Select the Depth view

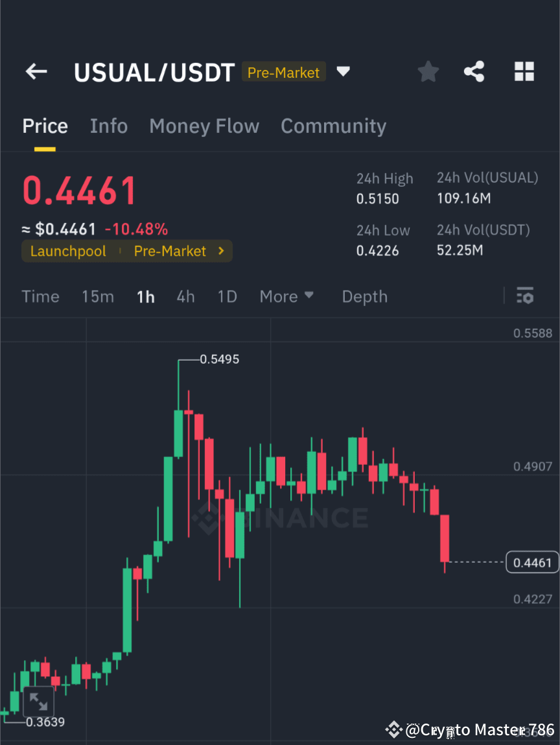[364, 296]
